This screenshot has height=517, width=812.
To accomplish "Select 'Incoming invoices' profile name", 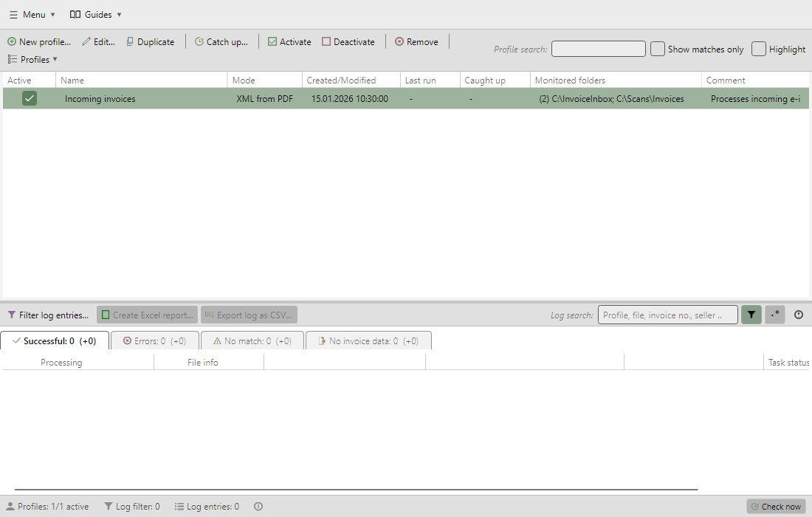I will 100,99.
